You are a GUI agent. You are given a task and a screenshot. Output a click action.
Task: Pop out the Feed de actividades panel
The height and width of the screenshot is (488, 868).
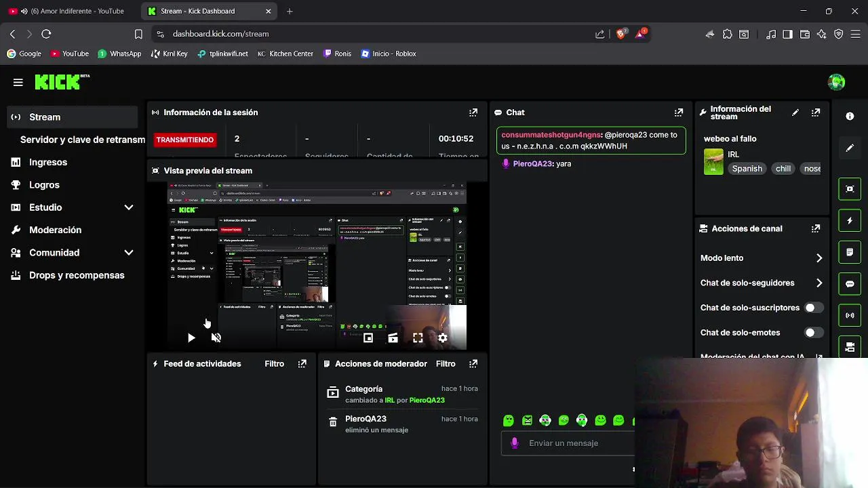point(302,364)
